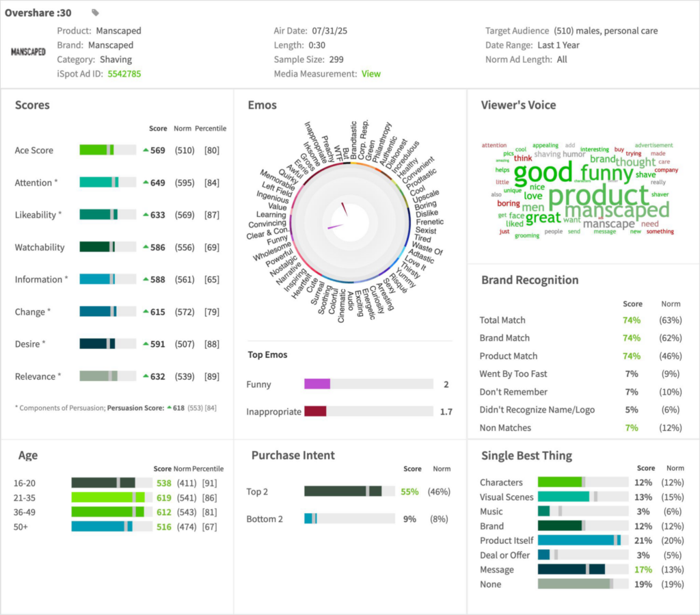The width and height of the screenshot is (700, 615).
Task: Click the purple Funny bar in Top Emos
Action: pyautogui.click(x=317, y=384)
